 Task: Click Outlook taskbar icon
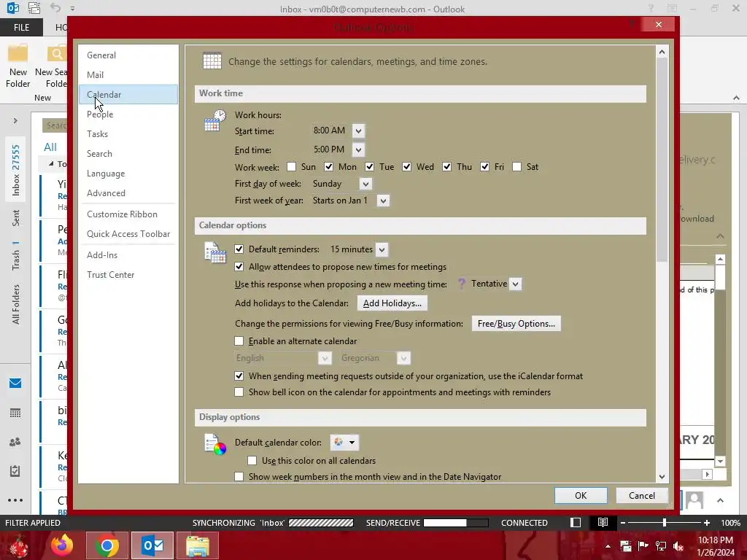pos(153,545)
